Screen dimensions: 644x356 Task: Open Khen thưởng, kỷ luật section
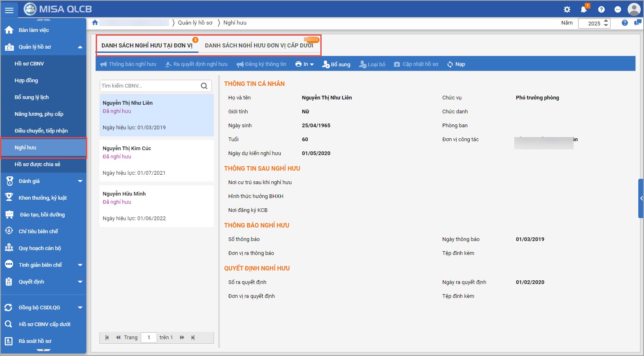43,198
